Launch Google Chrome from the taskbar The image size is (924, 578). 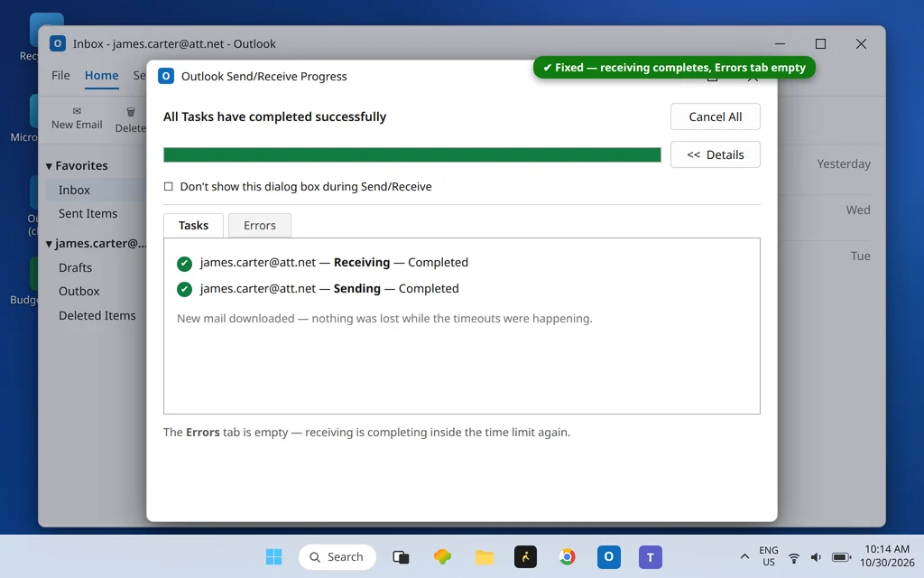click(x=568, y=556)
